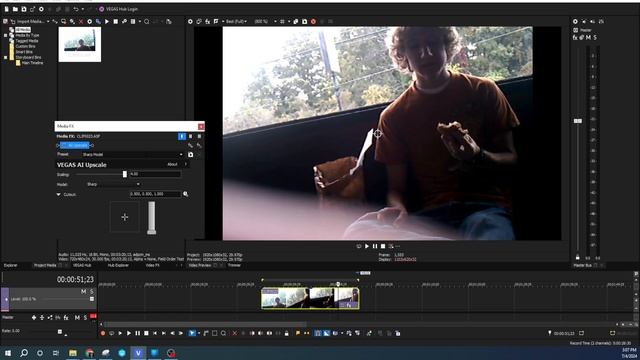Switch to the Trimmer tab

tap(234, 265)
